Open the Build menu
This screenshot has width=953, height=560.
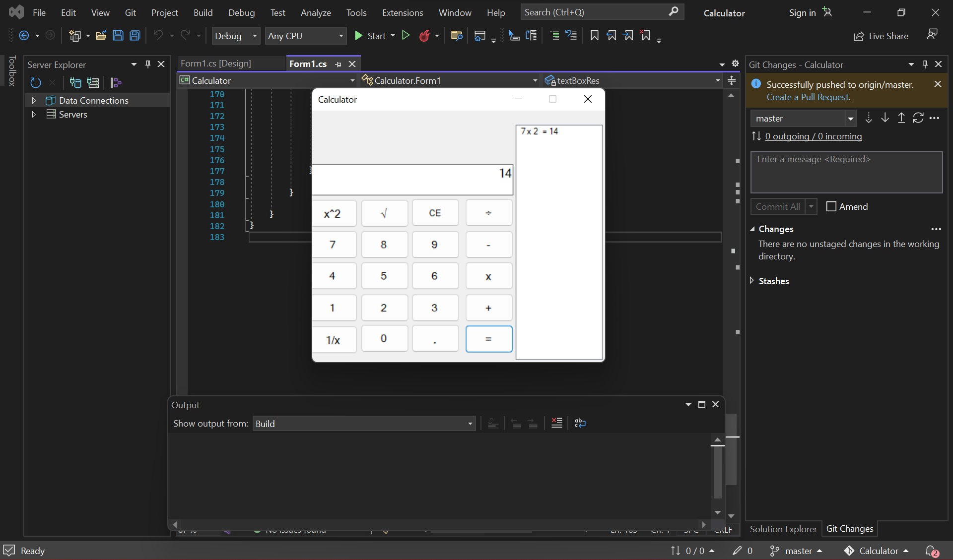(x=203, y=12)
